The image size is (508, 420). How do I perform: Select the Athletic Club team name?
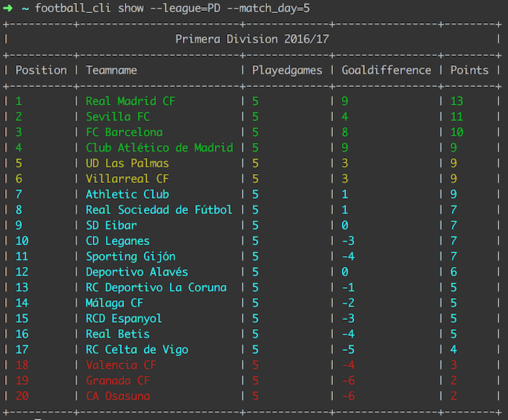coord(127,194)
